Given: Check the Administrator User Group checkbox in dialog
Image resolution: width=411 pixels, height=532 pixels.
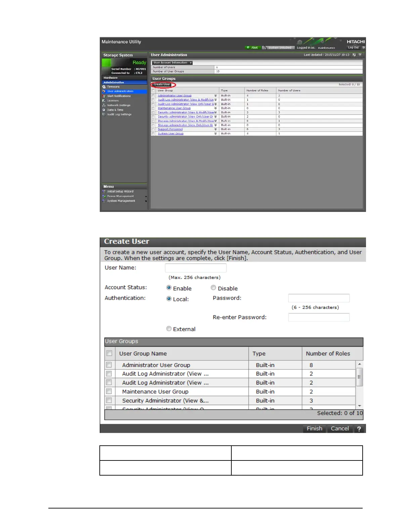Looking at the screenshot, I should coord(109,365).
